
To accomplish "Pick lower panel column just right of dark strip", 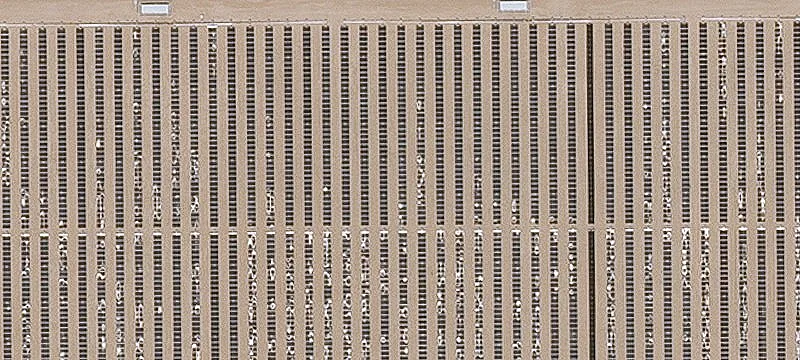I will (611, 294).
